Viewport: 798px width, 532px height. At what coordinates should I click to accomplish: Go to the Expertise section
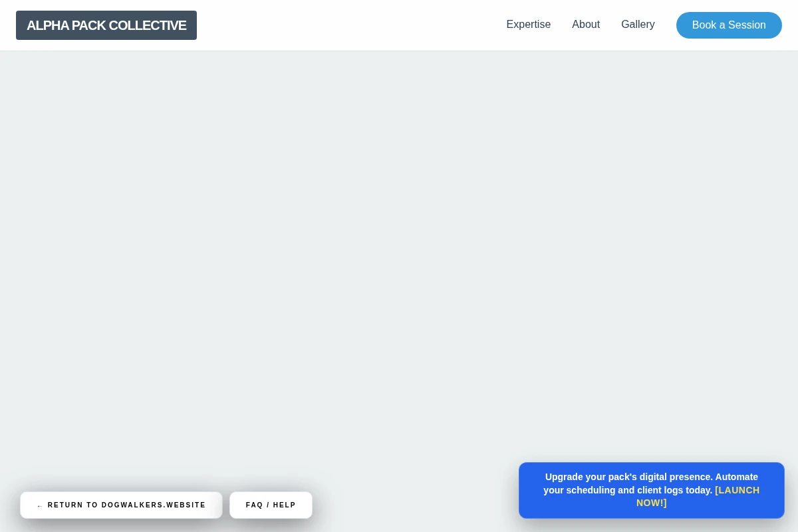point(529,25)
